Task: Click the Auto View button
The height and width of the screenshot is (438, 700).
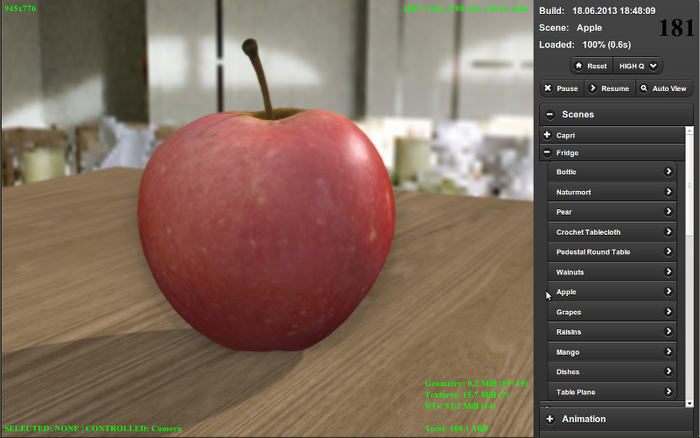Action: click(664, 88)
